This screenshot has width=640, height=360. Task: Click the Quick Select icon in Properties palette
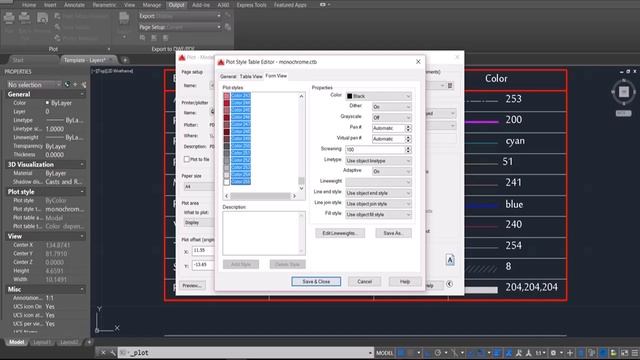coord(83,84)
